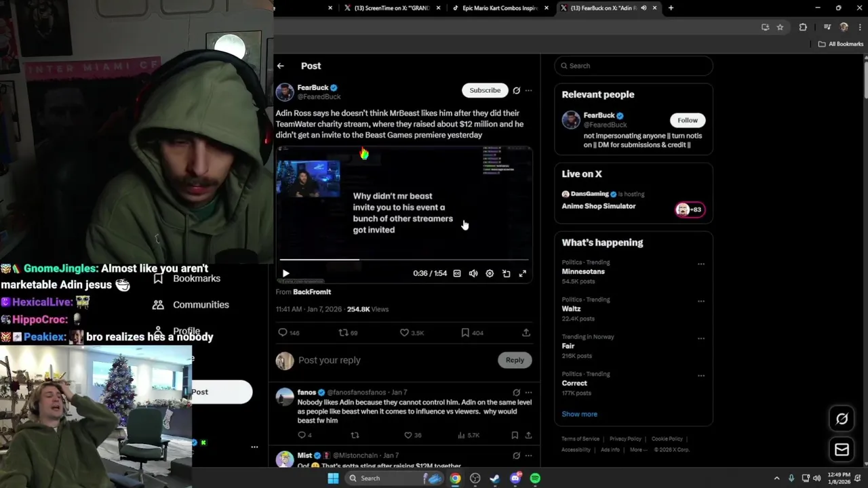Screen dimensions: 868x488
Task: Open Chrome media controls icon
Action: (x=827, y=27)
